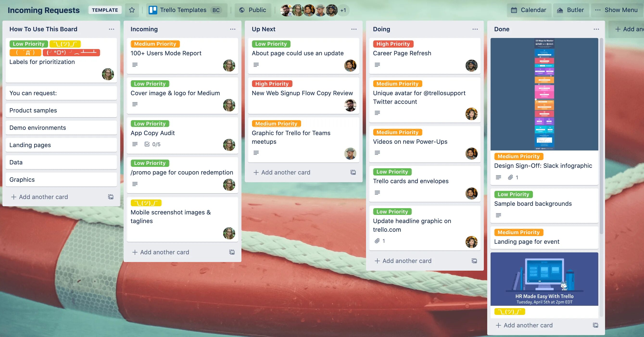Open the Trello Templates workspace
The height and width of the screenshot is (337, 644).
point(183,9)
